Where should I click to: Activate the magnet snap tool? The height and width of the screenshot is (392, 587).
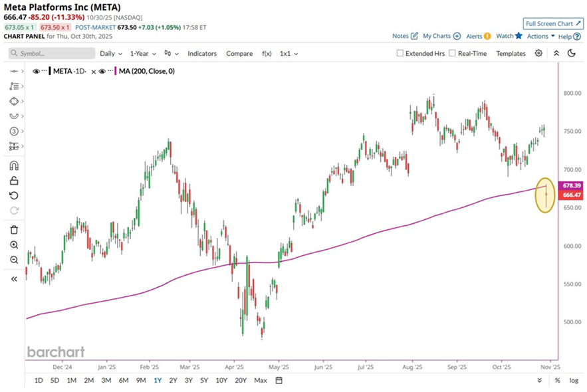tap(14, 165)
